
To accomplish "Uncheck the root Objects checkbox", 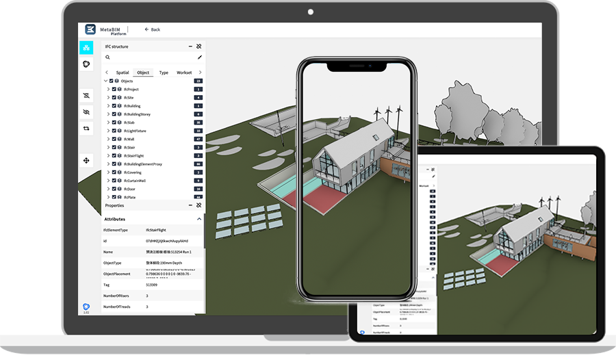I will [111, 81].
